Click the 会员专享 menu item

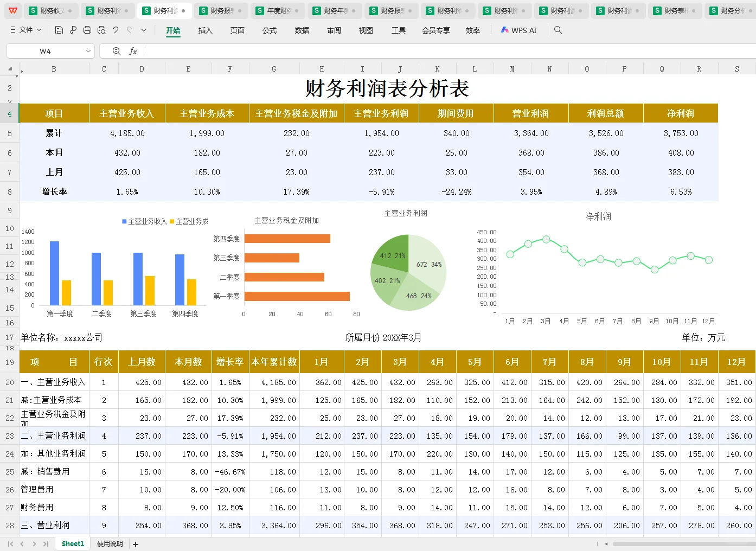435,30
